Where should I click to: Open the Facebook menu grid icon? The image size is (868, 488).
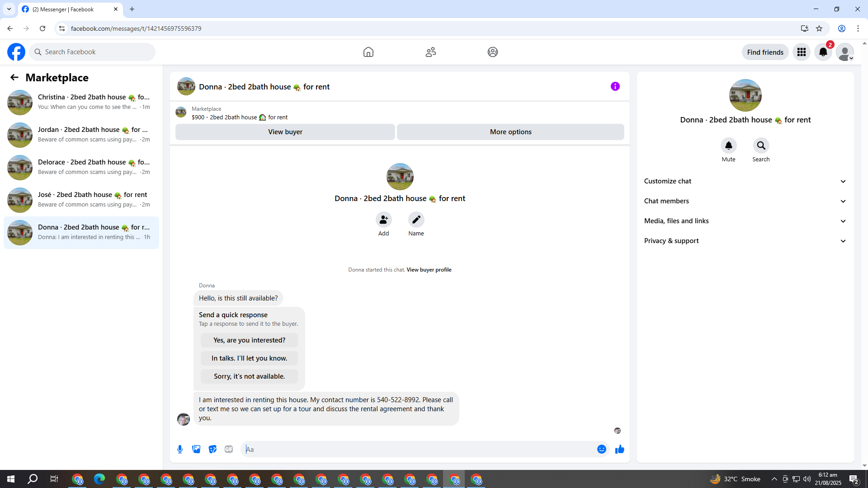click(x=801, y=52)
